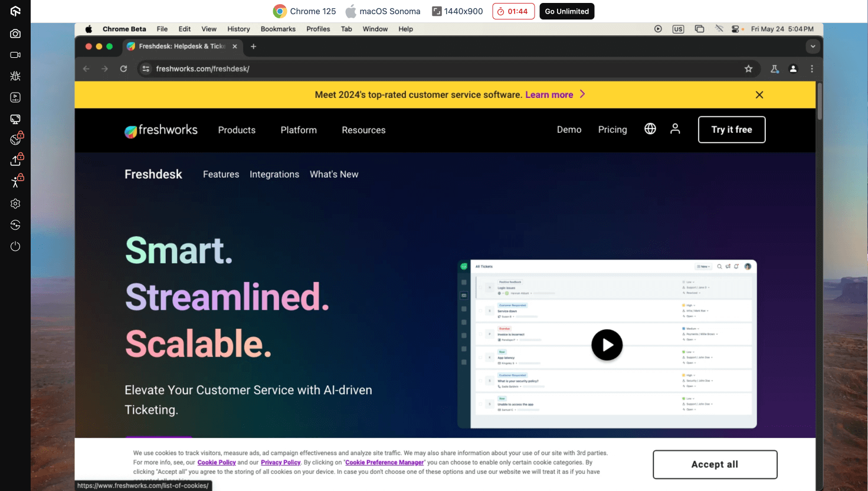The height and width of the screenshot is (491, 868).
Task: Dismiss the yellow banner with the X
Action: 759,94
